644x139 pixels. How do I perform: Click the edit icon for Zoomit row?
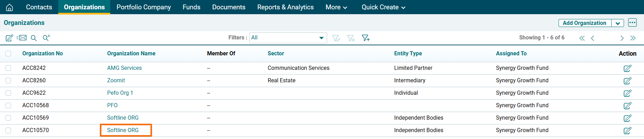click(x=627, y=81)
